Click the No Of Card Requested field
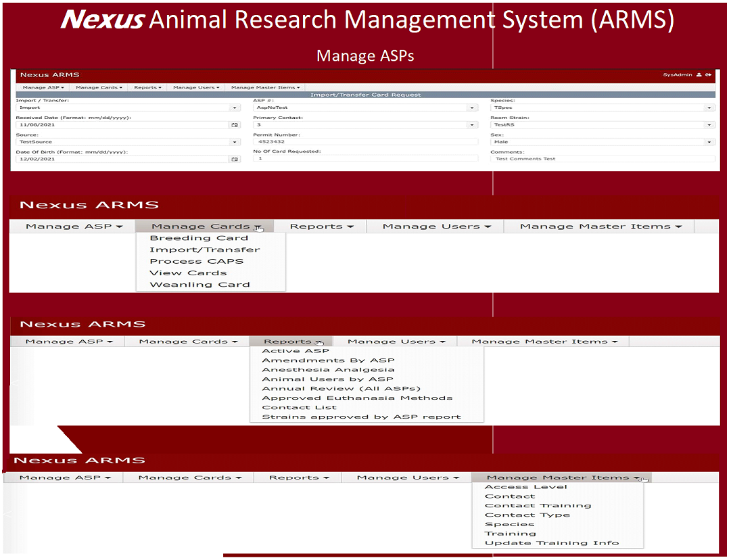Viewport: 731px width, 560px height. click(365, 158)
